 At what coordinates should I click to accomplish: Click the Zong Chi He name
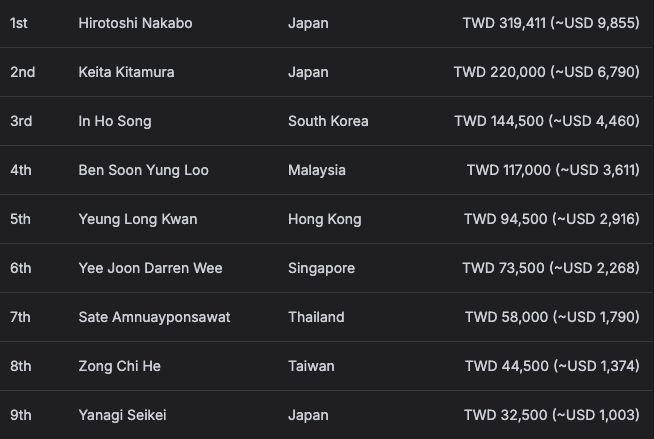coord(119,366)
